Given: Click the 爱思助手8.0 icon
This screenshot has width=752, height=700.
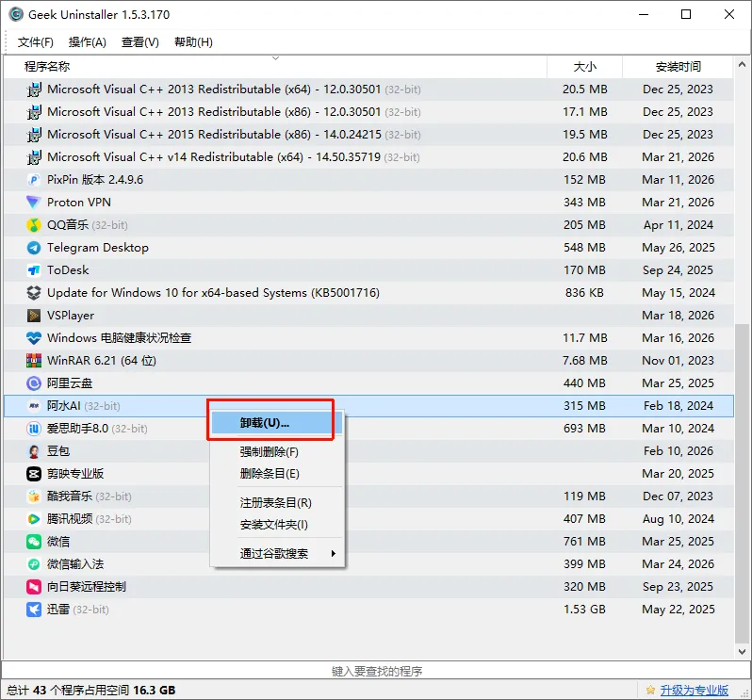Looking at the screenshot, I should (34, 428).
